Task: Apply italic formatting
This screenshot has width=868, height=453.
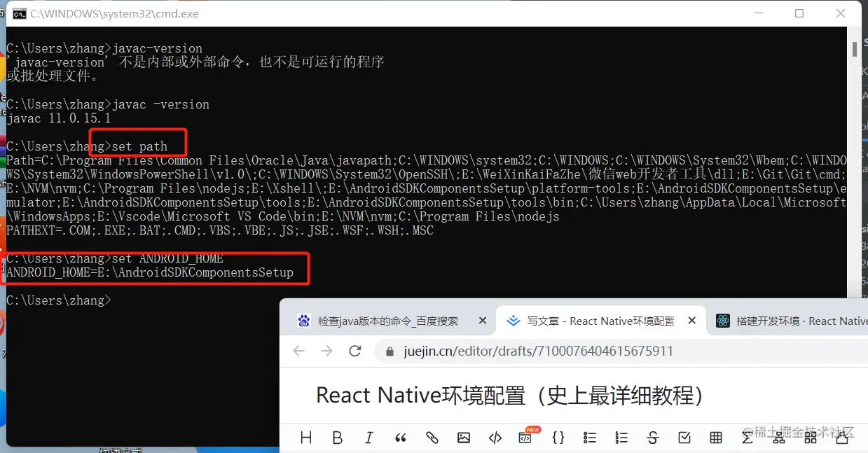Action: [368, 437]
